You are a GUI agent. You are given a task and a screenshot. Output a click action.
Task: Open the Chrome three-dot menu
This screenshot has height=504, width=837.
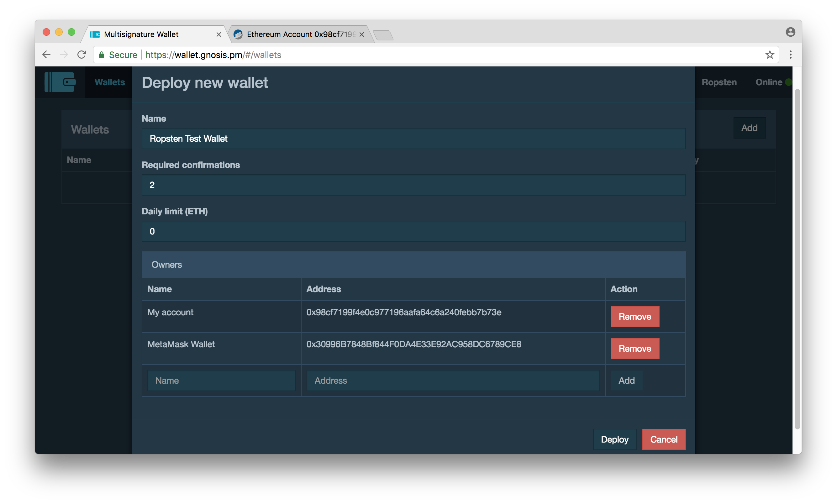pos(791,54)
